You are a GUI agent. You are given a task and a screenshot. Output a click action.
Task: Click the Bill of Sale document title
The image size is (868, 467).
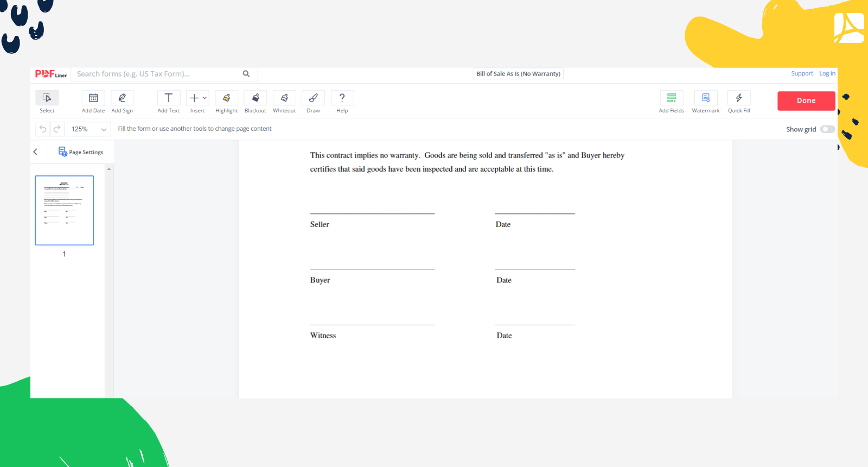coord(518,74)
